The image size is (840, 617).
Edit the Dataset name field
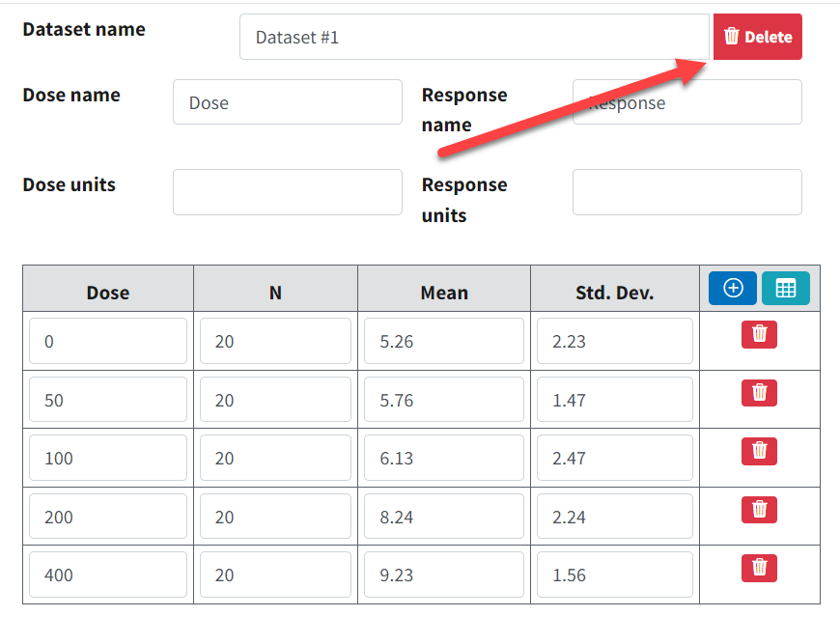point(474,37)
